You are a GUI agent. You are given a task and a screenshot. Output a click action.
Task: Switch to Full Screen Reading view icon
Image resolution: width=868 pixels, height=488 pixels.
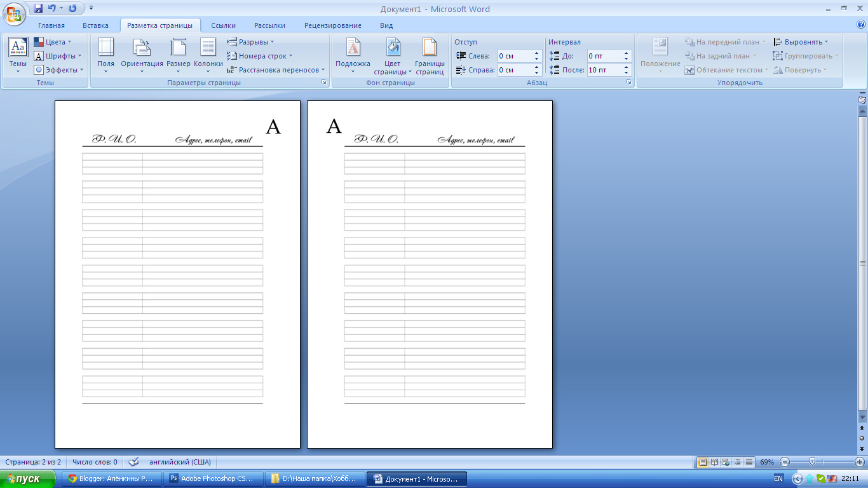click(x=714, y=462)
